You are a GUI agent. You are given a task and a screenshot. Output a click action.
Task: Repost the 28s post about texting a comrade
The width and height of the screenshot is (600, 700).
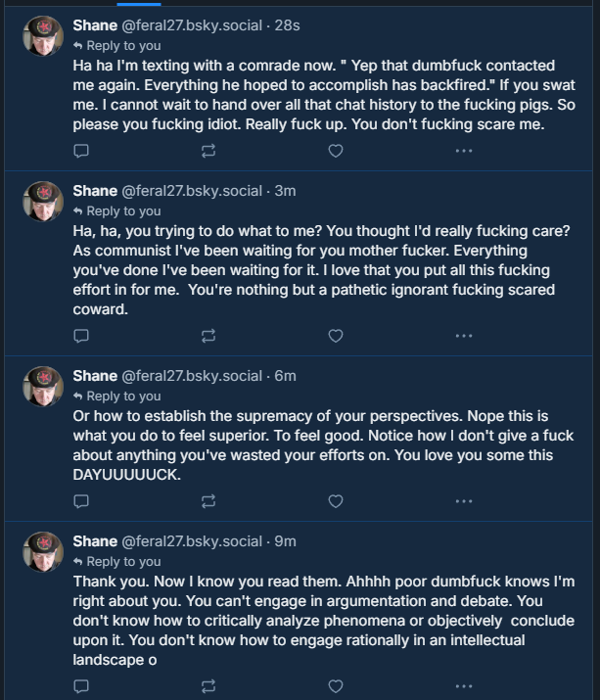pyautogui.click(x=208, y=151)
